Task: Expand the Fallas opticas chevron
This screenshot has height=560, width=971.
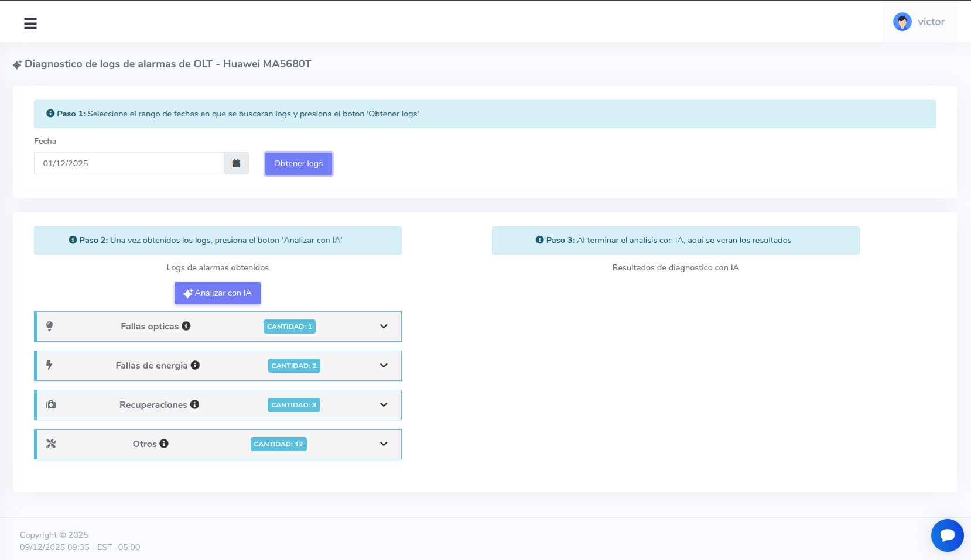Action: pos(384,326)
